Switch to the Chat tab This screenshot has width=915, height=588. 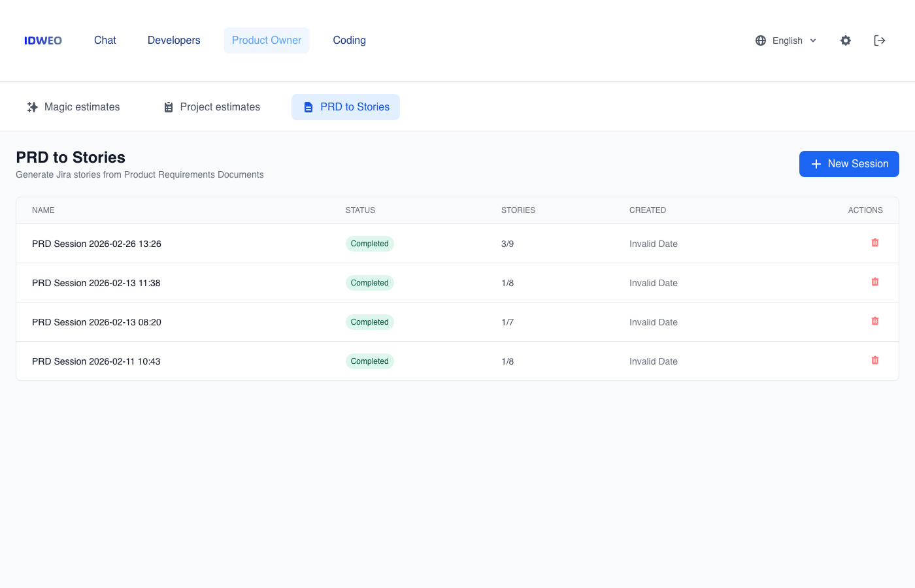(x=105, y=40)
